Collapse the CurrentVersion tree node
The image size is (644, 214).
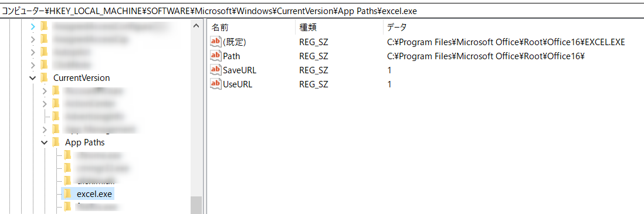(33, 77)
